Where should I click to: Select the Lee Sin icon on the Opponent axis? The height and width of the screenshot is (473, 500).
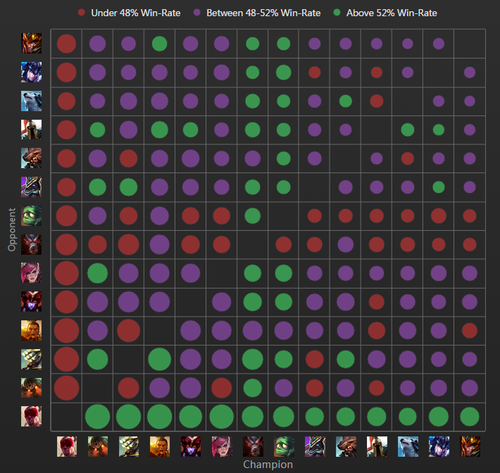coord(31,416)
